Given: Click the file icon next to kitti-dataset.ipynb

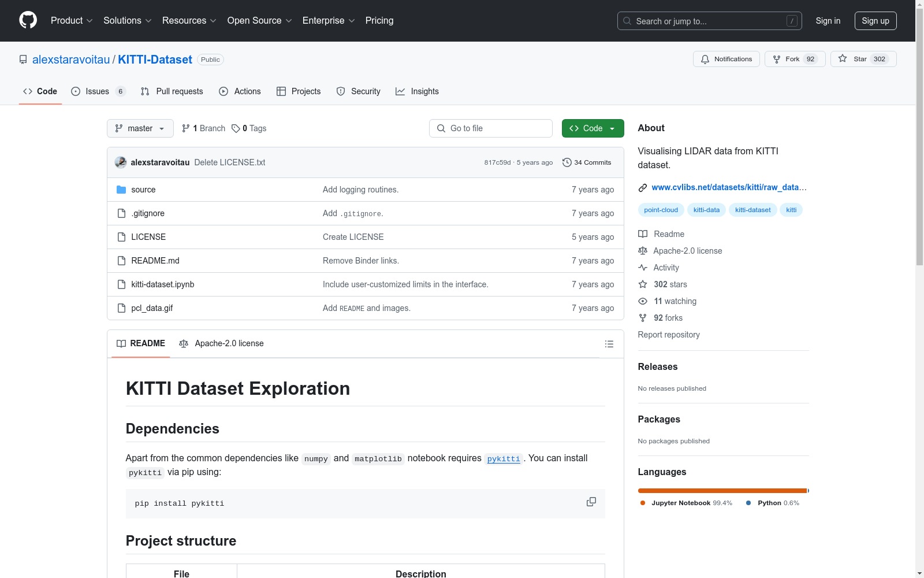Looking at the screenshot, I should (121, 284).
